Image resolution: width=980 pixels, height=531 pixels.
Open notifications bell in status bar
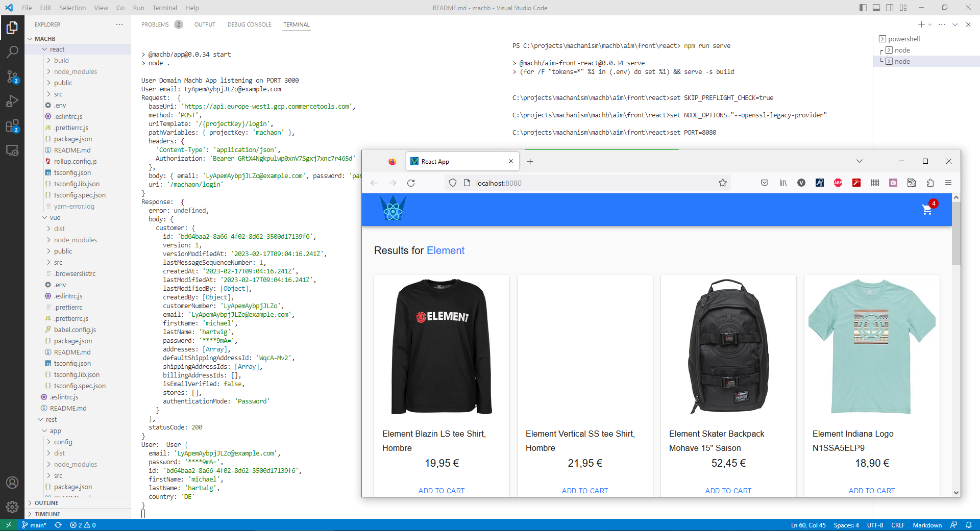click(968, 525)
